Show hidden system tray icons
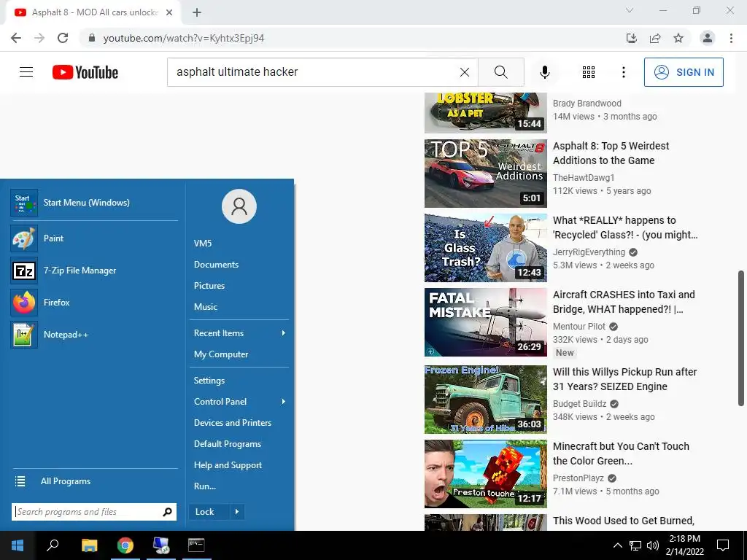The image size is (747, 560). (x=617, y=545)
